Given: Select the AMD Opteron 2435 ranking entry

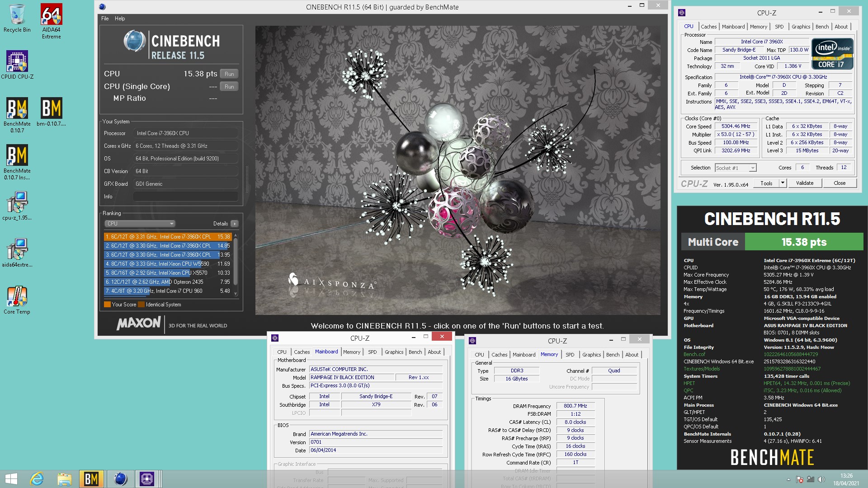Looking at the screenshot, I should point(168,282).
